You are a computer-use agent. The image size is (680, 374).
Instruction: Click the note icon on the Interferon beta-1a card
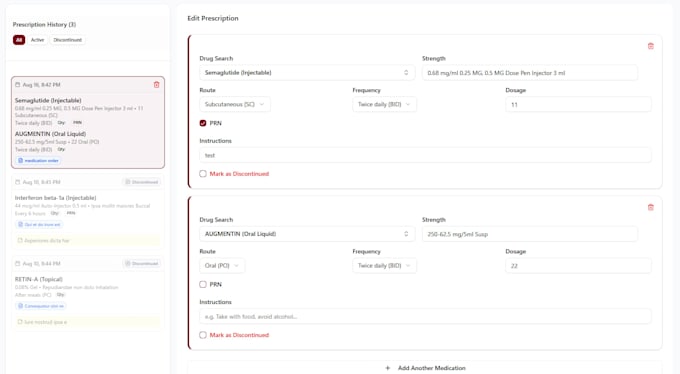20,240
